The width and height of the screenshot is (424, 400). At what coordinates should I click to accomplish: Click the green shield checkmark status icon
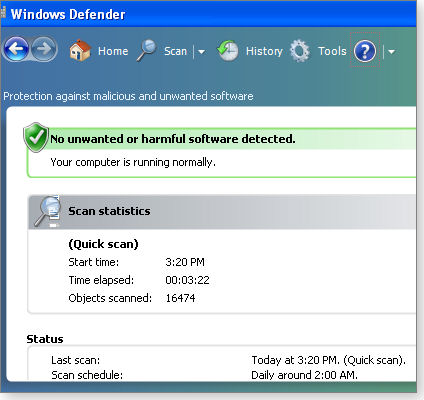[36, 137]
